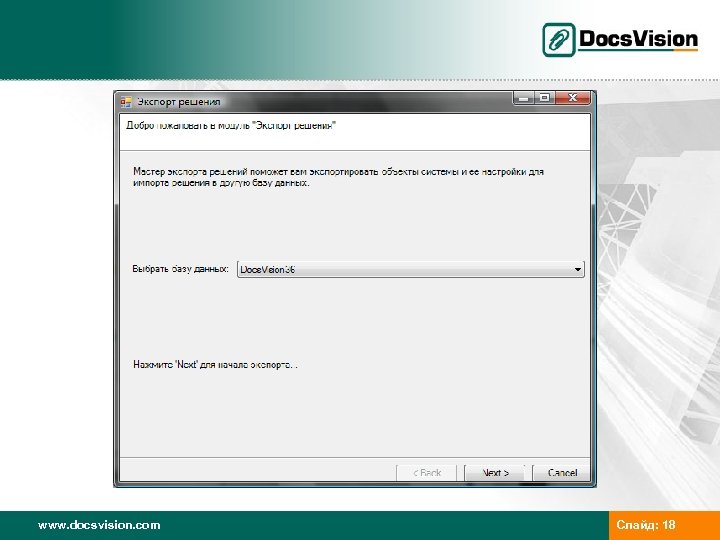Click the Экспорт решений window title icon
This screenshot has width=720, height=540.
126,102
